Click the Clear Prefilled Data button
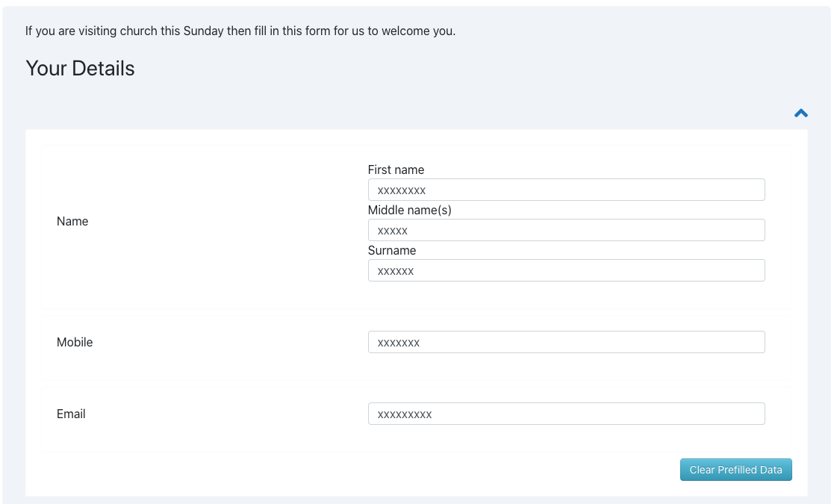Image resolution: width=837 pixels, height=504 pixels. (735, 470)
